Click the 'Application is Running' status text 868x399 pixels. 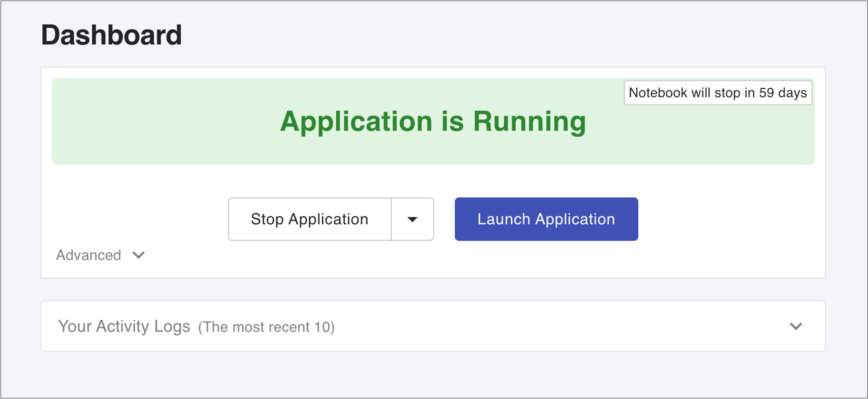point(433,121)
